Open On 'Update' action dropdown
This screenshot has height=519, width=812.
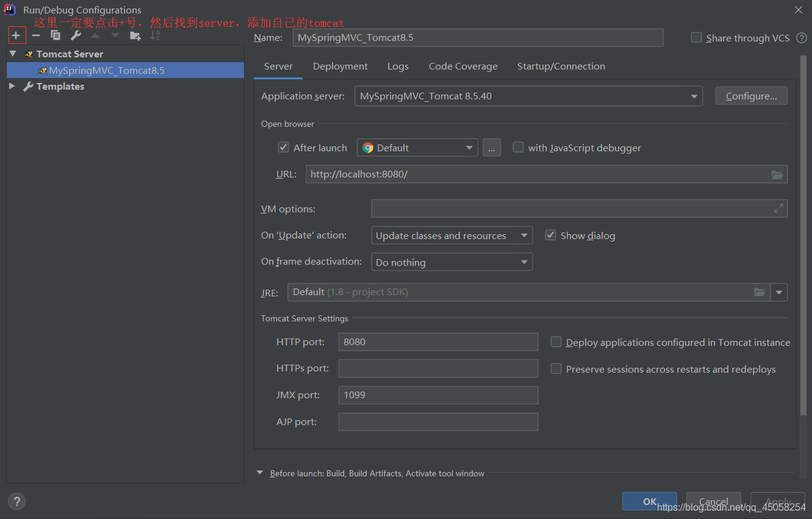451,235
